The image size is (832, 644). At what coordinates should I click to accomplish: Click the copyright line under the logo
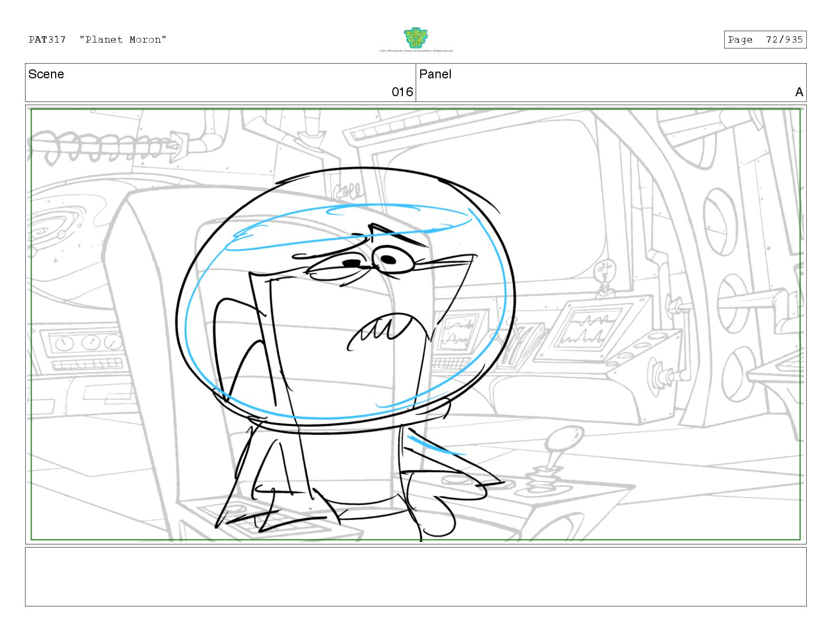coord(415,51)
